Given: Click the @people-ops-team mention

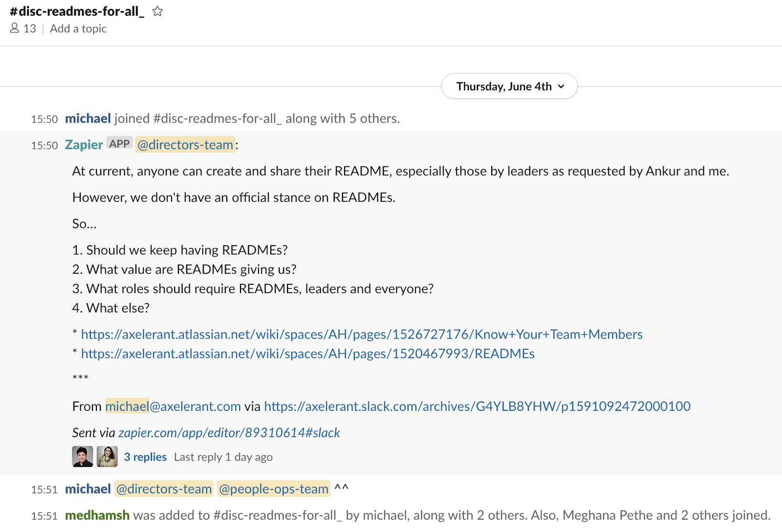Looking at the screenshot, I should [x=274, y=489].
